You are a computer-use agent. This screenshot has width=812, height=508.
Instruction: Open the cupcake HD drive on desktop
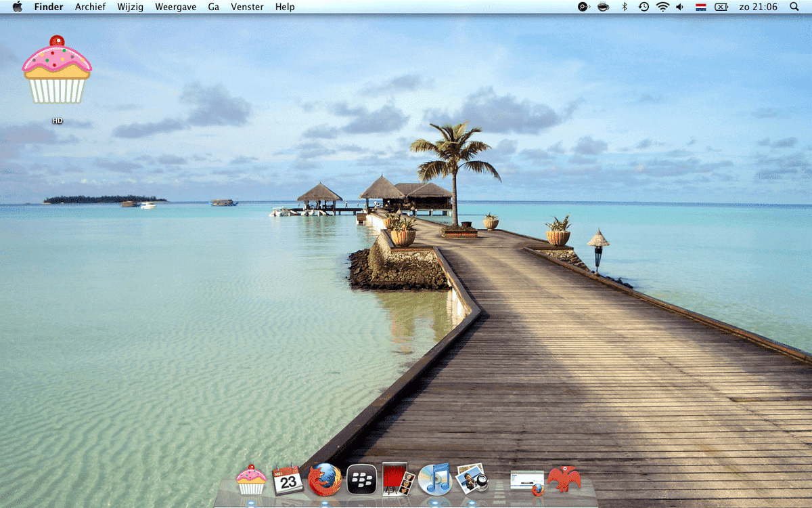click(x=57, y=70)
